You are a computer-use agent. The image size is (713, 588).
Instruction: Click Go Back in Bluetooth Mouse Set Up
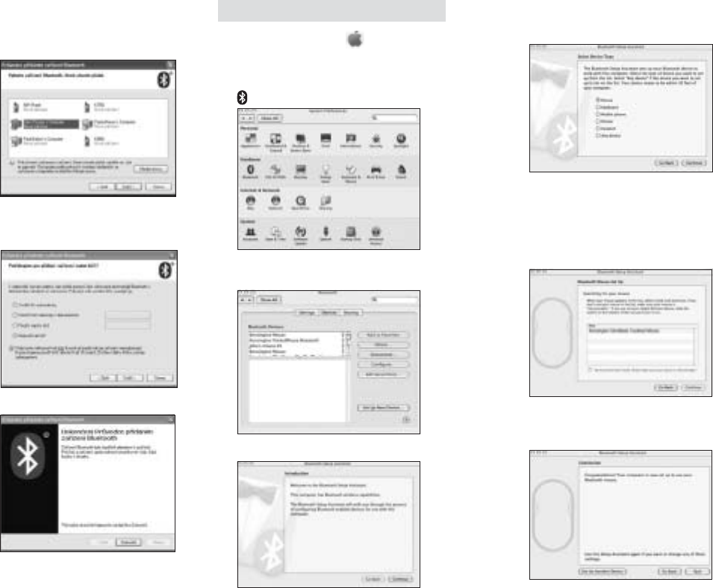coord(666,387)
